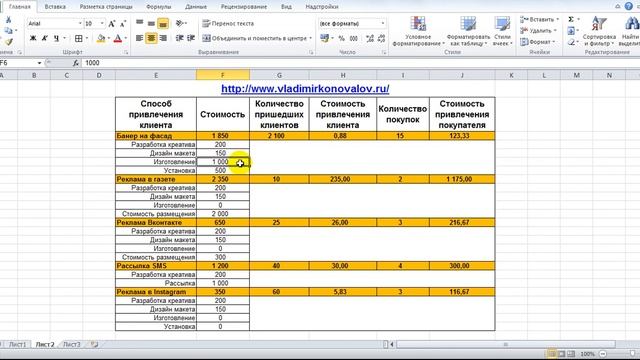Open the Name Box dropdown arrow
640x360 pixels.
tap(39, 63)
